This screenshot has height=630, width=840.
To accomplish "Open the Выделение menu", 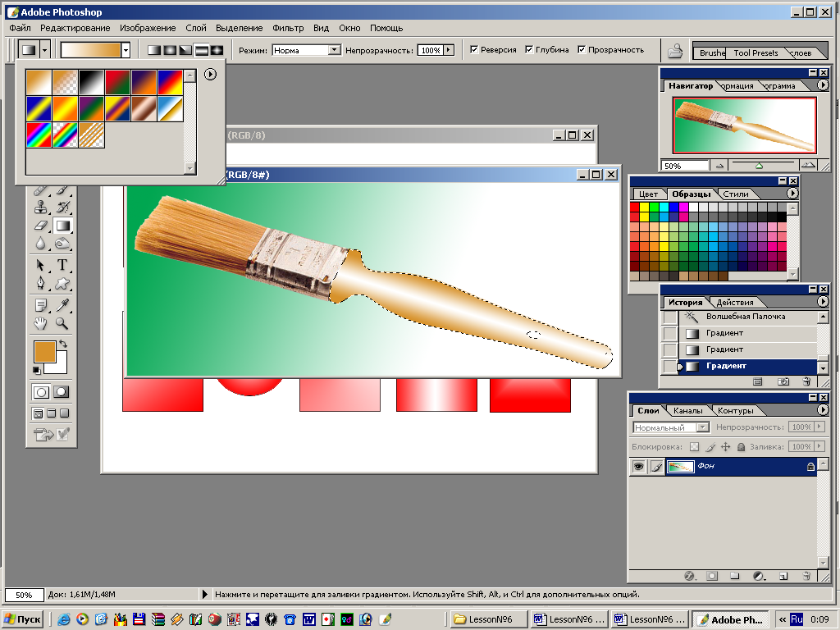I will pyautogui.click(x=240, y=28).
